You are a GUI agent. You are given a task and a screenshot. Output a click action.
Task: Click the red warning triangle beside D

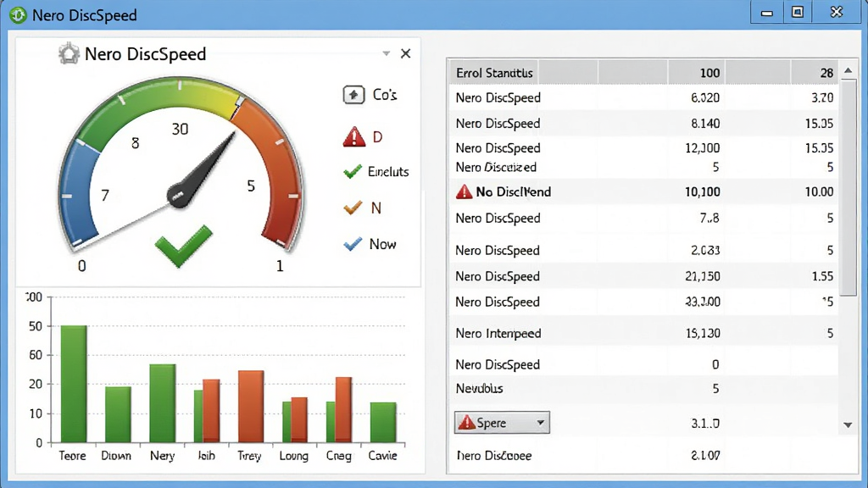(x=354, y=136)
